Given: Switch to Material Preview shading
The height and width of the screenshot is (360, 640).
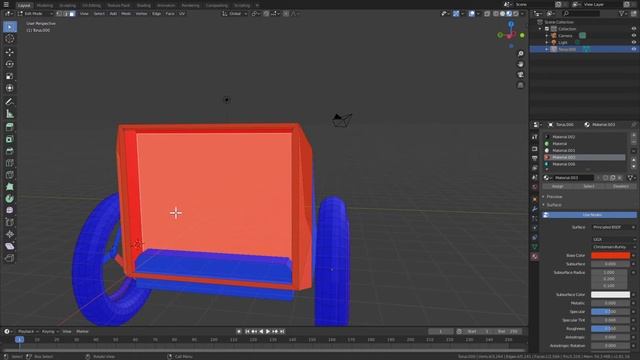Looking at the screenshot, I should [x=509, y=13].
